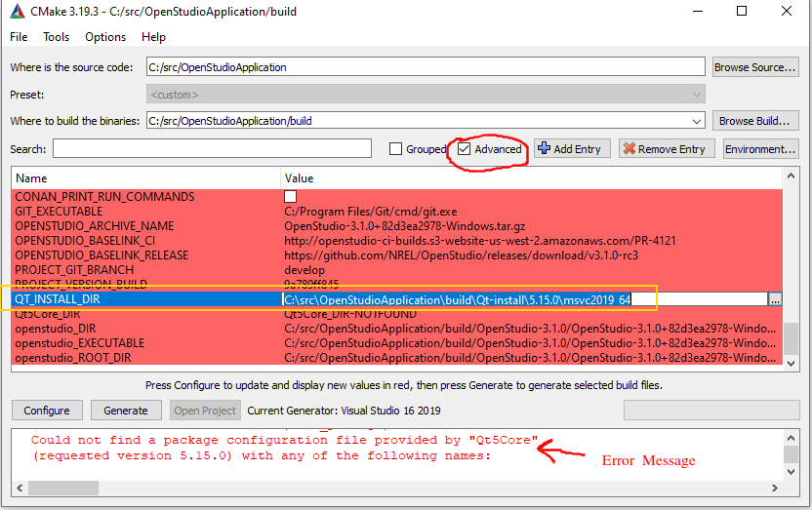Click the CONAN_PRINT_RUN_COMMANDS name cell
Viewport: 812px width, 510px height.
click(x=104, y=197)
